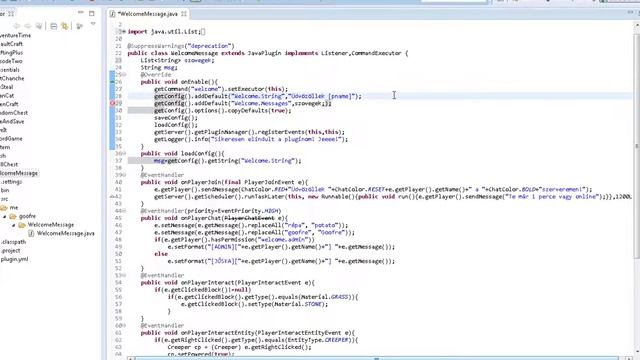Click the "public void onPlayerJoin" line
The height and width of the screenshot is (360, 640).
pos(224,182)
